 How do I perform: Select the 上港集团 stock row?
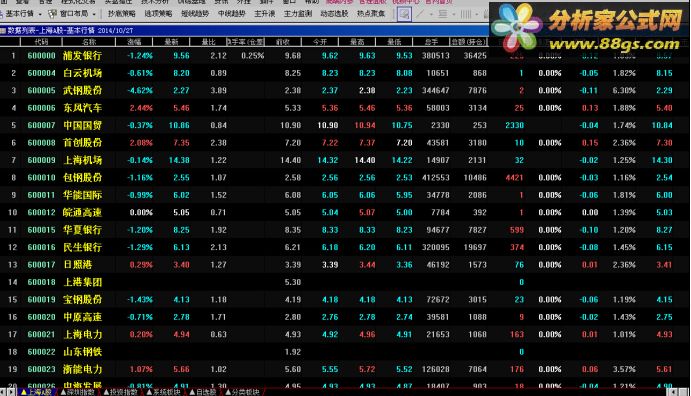point(346,282)
